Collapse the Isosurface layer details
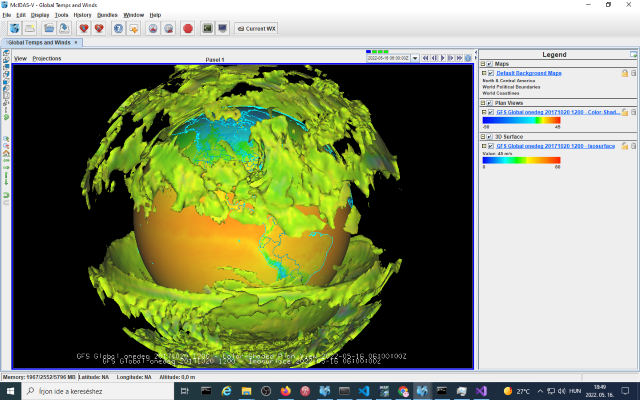Viewport: 640px width, 400px height. 484,146
